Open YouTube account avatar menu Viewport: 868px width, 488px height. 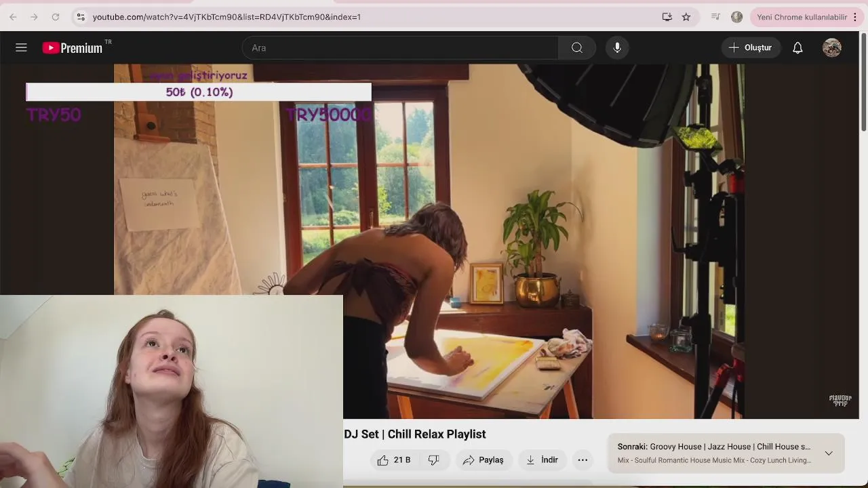(x=832, y=47)
